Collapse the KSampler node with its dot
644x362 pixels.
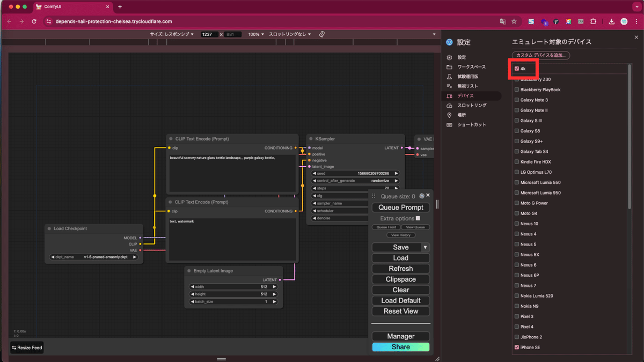coord(311,139)
